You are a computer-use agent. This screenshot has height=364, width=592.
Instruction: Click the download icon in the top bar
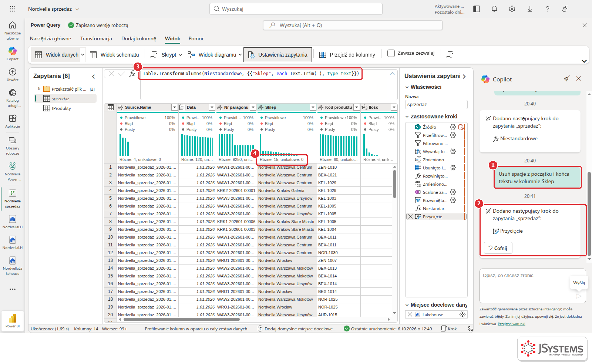(x=530, y=9)
